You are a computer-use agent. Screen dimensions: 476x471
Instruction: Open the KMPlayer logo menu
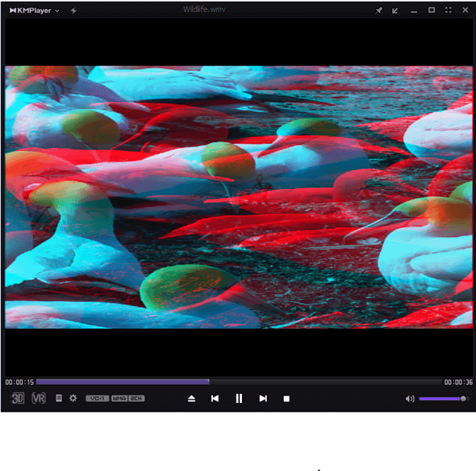[34, 11]
